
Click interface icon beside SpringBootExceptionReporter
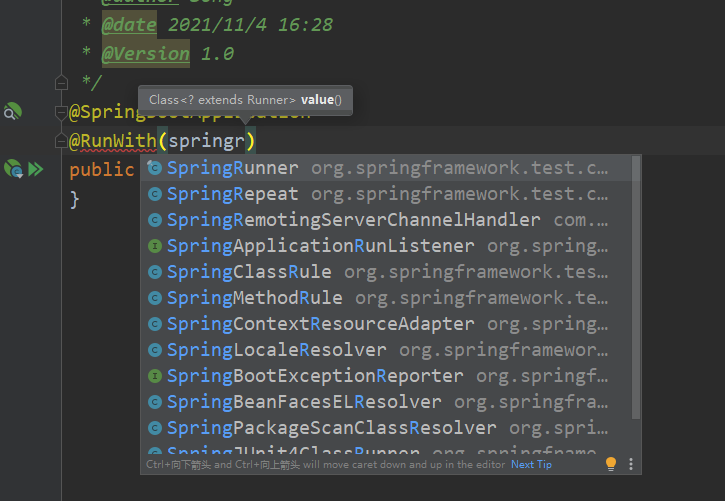(x=154, y=376)
